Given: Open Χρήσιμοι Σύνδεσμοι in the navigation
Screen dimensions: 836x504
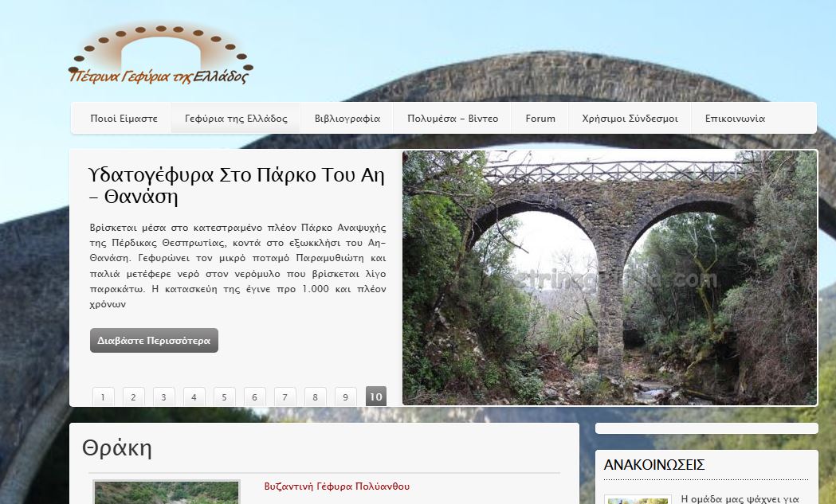Looking at the screenshot, I should point(630,119).
